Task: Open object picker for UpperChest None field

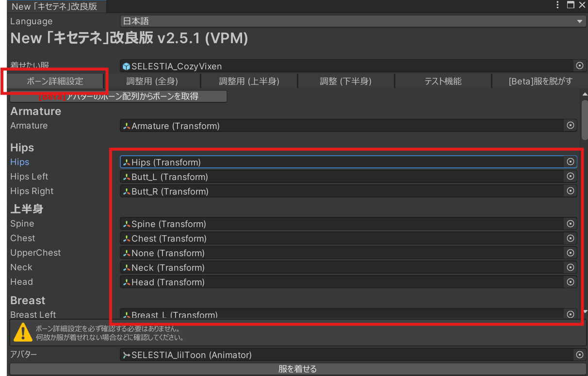Action: pos(571,253)
